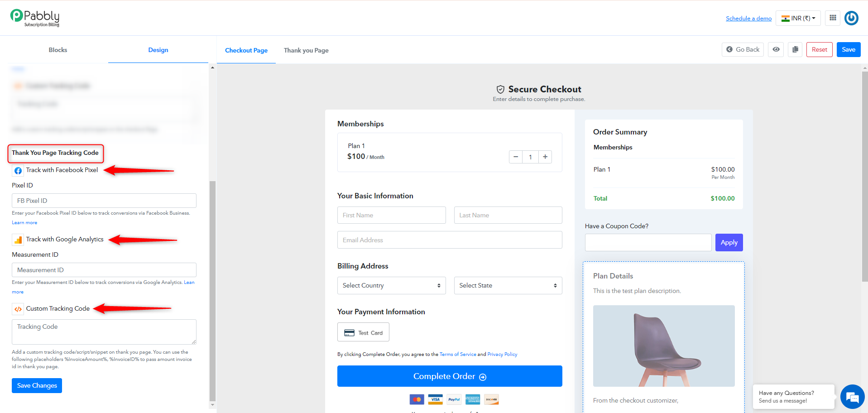The image size is (868, 413).
Task: Click the shield icon beside Secure Checkout
Action: (x=500, y=89)
